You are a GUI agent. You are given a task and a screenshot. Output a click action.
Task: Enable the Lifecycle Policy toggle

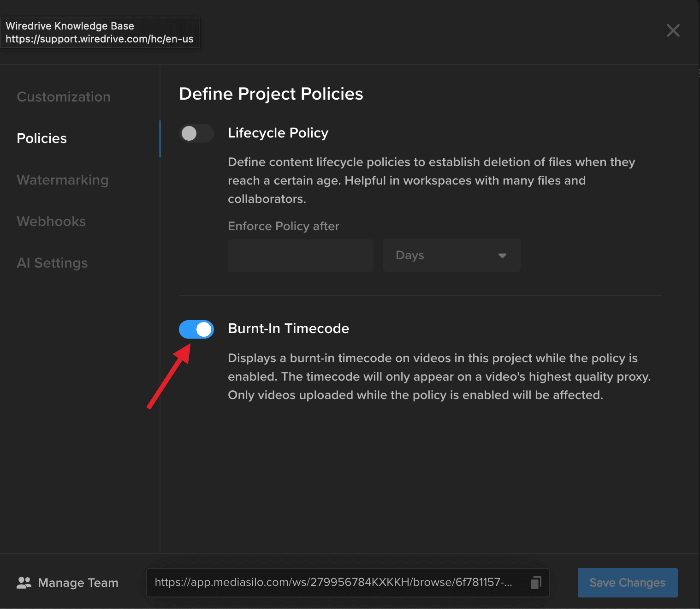coord(196,133)
